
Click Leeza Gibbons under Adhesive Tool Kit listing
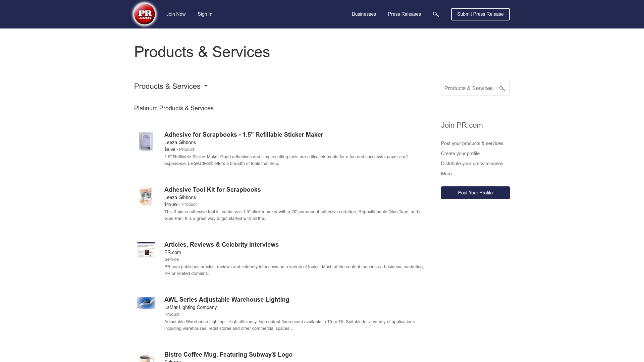180,197
